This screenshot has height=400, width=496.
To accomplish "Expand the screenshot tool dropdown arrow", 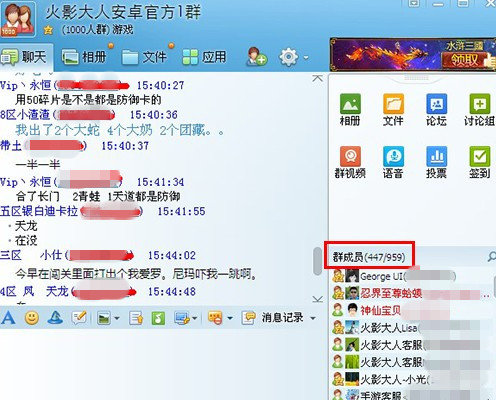I will (x=195, y=318).
